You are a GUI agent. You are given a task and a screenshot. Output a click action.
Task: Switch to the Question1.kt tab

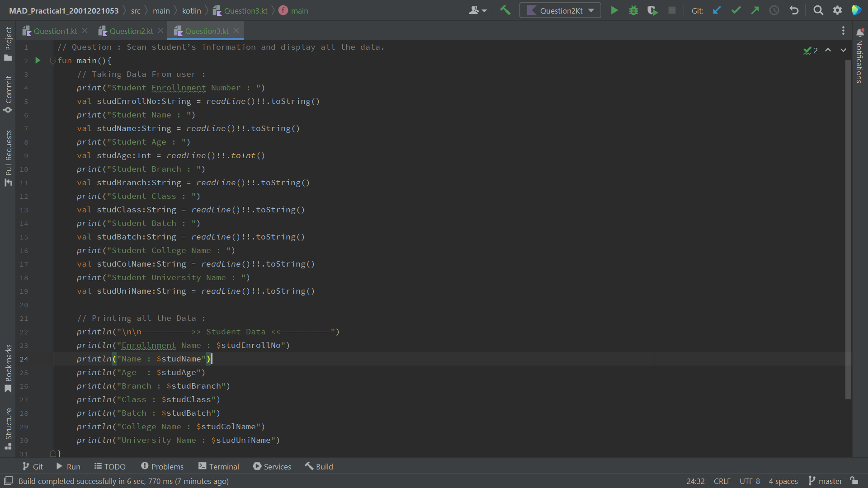click(54, 31)
